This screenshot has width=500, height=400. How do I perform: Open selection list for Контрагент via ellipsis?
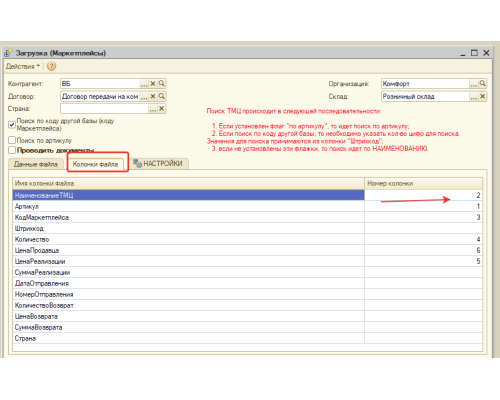[144, 84]
